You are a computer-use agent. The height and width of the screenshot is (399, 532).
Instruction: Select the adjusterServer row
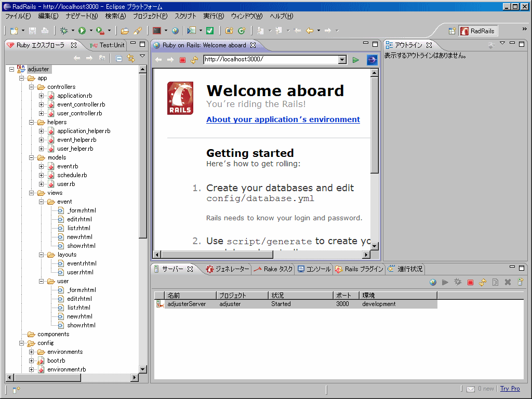coord(296,304)
